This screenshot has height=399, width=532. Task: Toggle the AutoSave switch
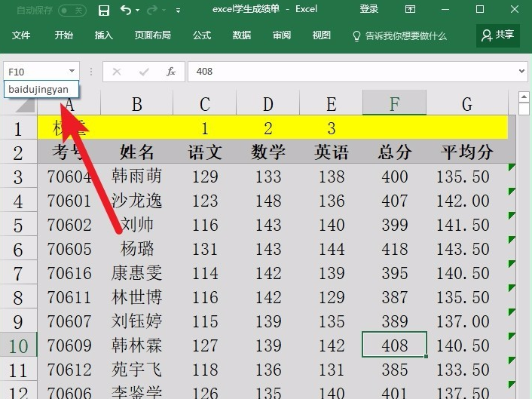(72, 11)
